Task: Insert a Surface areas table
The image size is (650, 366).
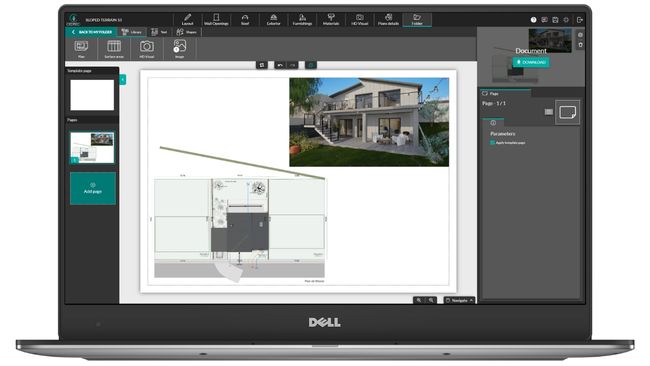Action: tap(114, 49)
